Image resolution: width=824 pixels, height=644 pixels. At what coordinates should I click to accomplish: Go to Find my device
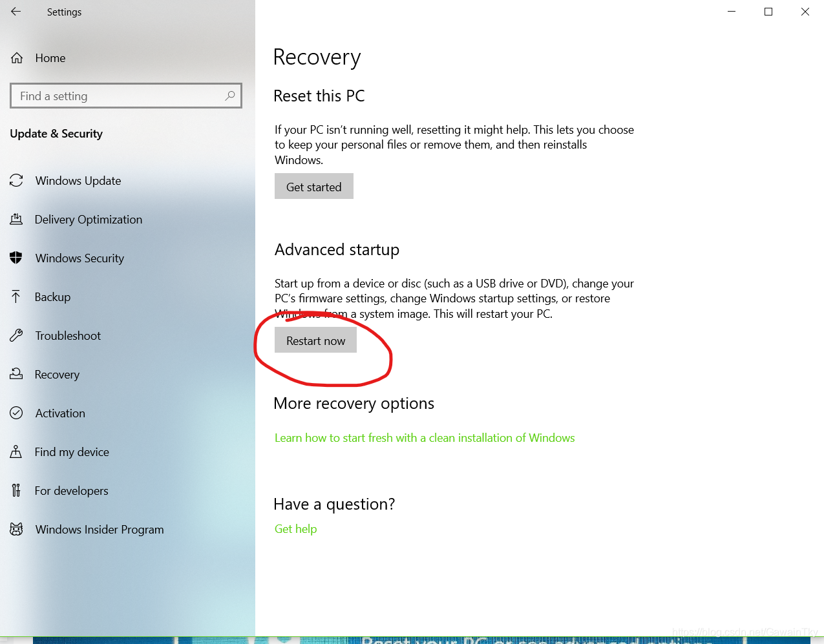pos(72,452)
